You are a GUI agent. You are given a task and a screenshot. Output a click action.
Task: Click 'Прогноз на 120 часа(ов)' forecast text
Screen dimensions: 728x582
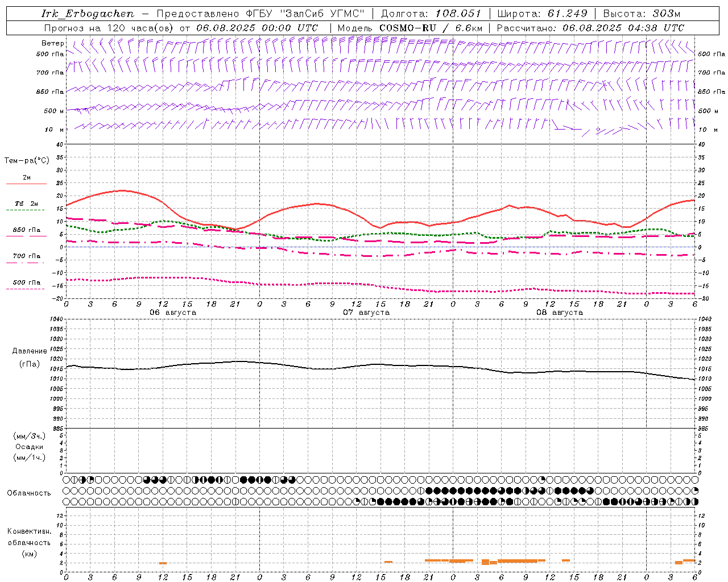[110, 28]
